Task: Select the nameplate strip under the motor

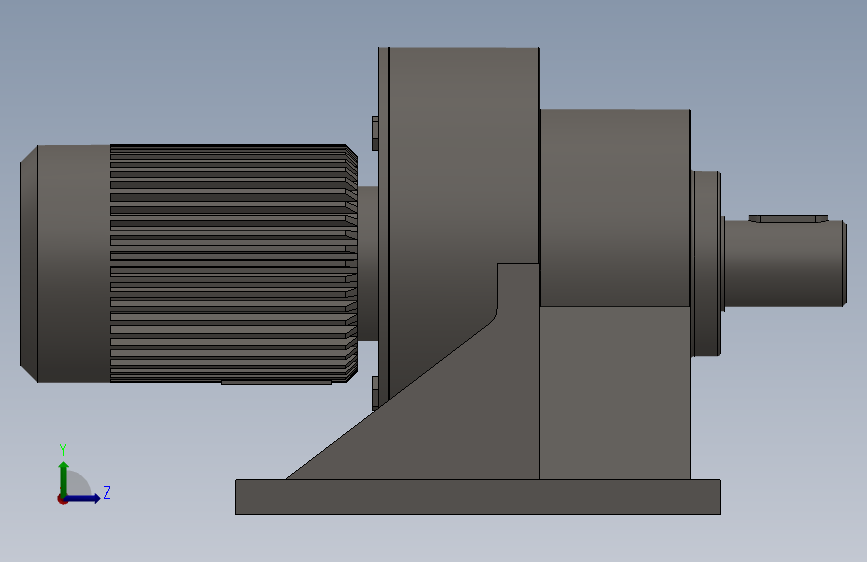Action: point(276,382)
